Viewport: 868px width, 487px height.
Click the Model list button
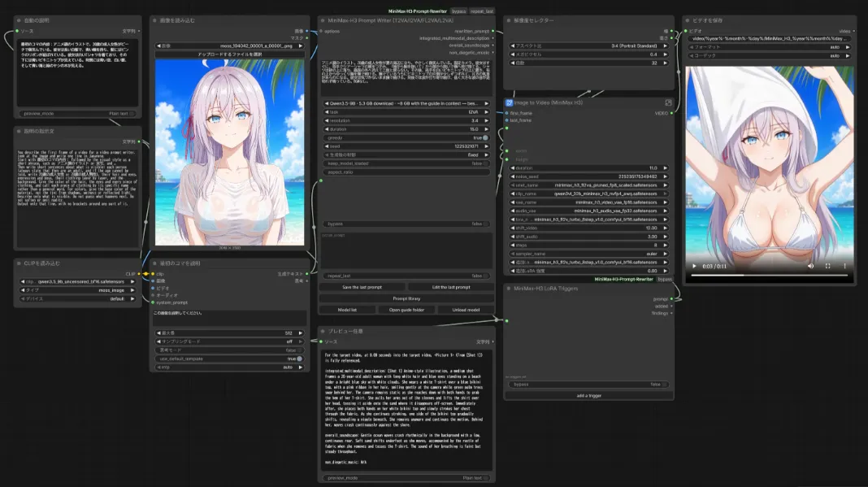click(x=347, y=310)
